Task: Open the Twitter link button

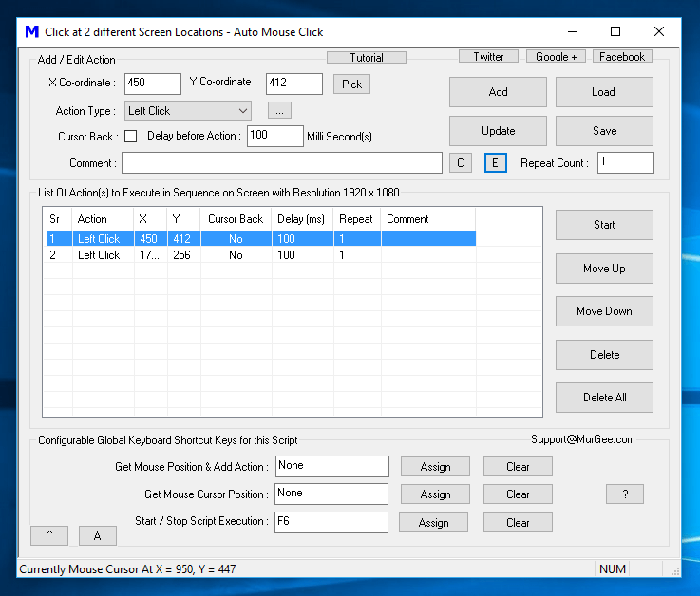Action: (488, 57)
